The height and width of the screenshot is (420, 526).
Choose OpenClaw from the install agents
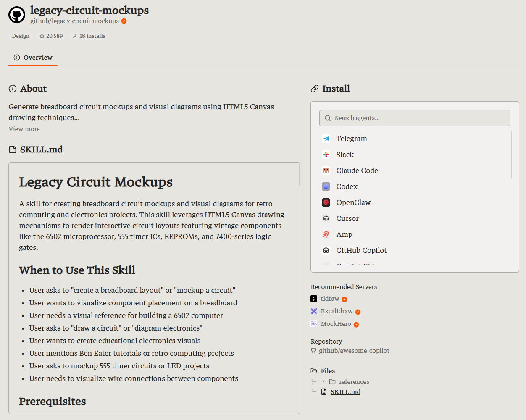[353, 202]
